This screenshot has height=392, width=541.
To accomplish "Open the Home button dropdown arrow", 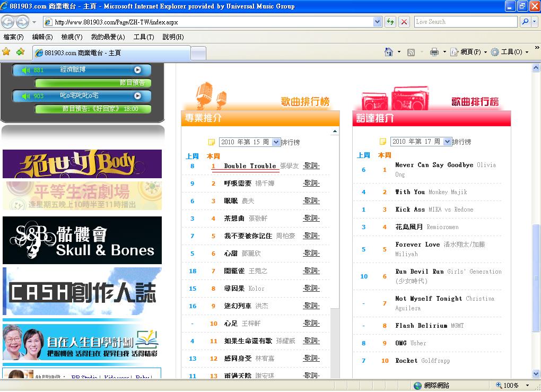I will (x=399, y=52).
